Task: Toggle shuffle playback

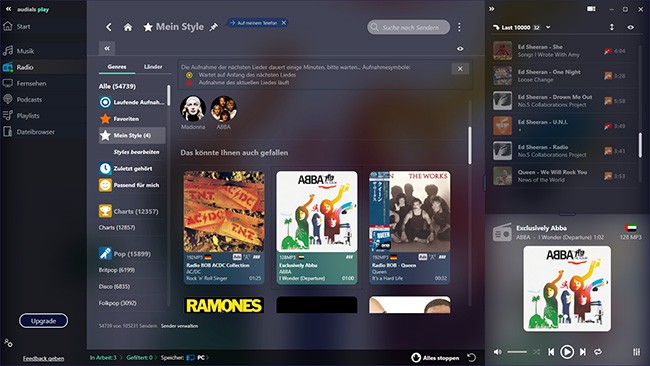Action: pos(536,352)
